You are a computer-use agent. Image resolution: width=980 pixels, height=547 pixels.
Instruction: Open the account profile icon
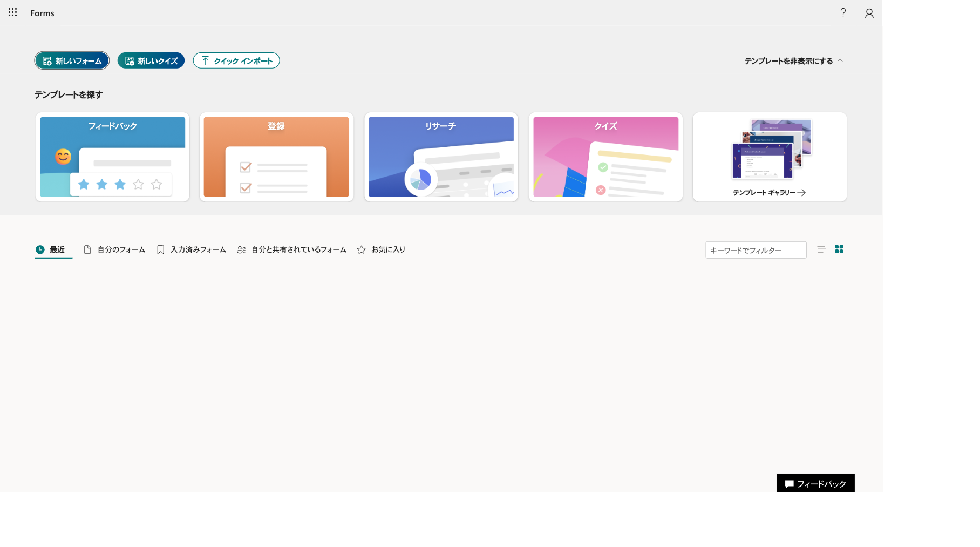pyautogui.click(x=869, y=13)
